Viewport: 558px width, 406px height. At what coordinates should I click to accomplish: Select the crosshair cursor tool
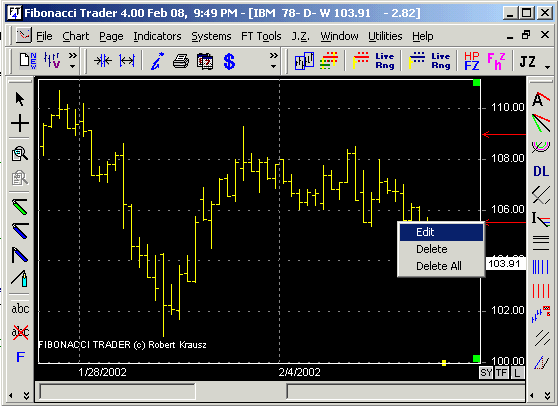click(20, 123)
